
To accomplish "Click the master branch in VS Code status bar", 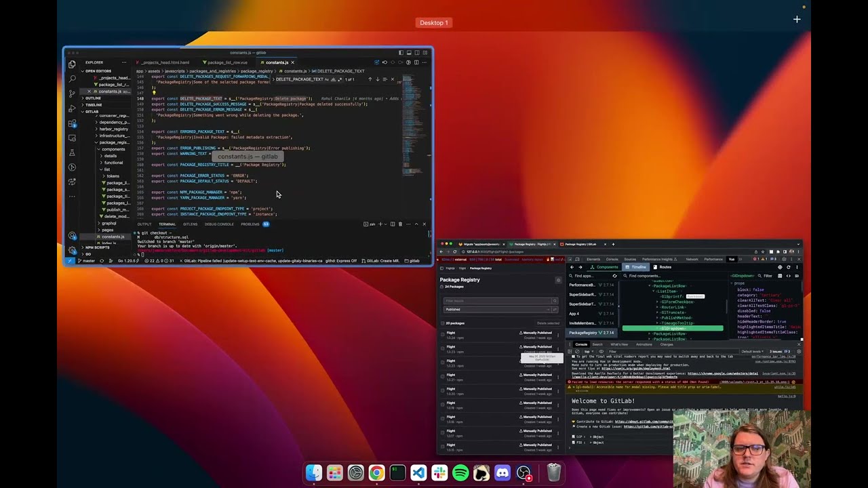I will pyautogui.click(x=87, y=260).
